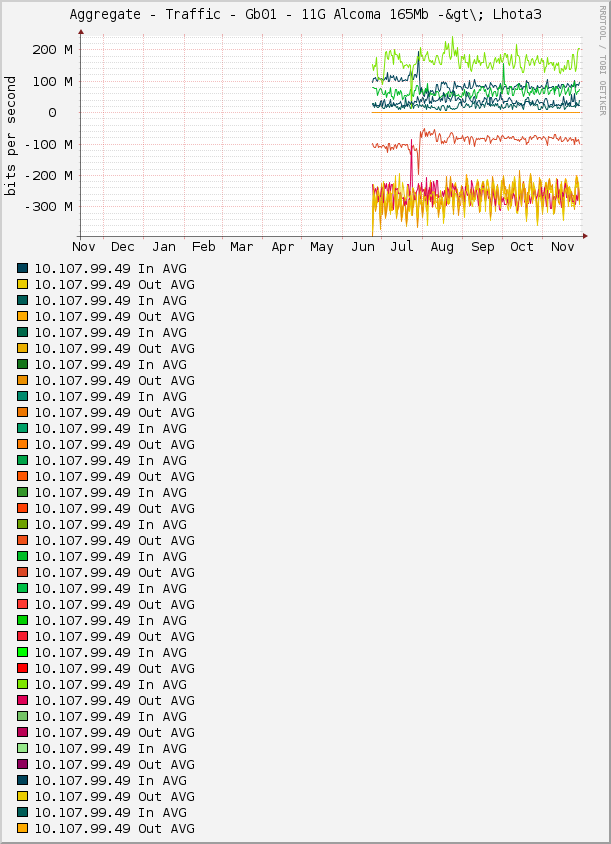Image resolution: width=611 pixels, height=844 pixels.
Task: Click the neon bright green In AVG swatch
Action: click(x=23, y=653)
